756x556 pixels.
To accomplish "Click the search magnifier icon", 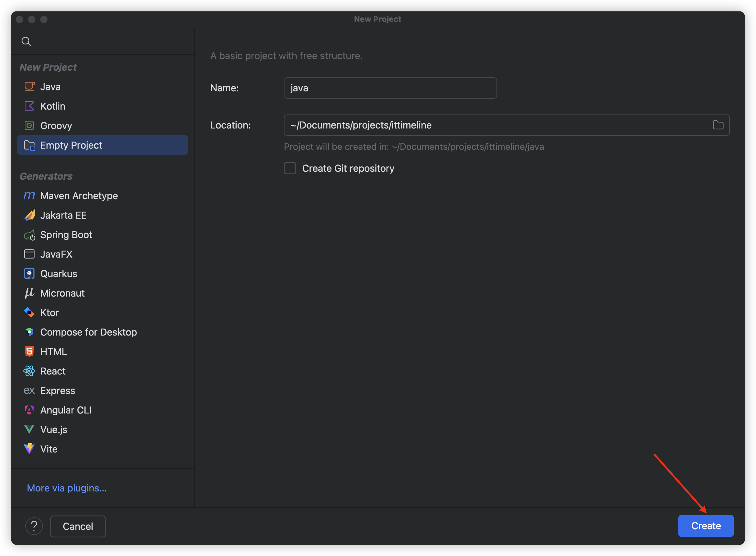I will click(26, 41).
